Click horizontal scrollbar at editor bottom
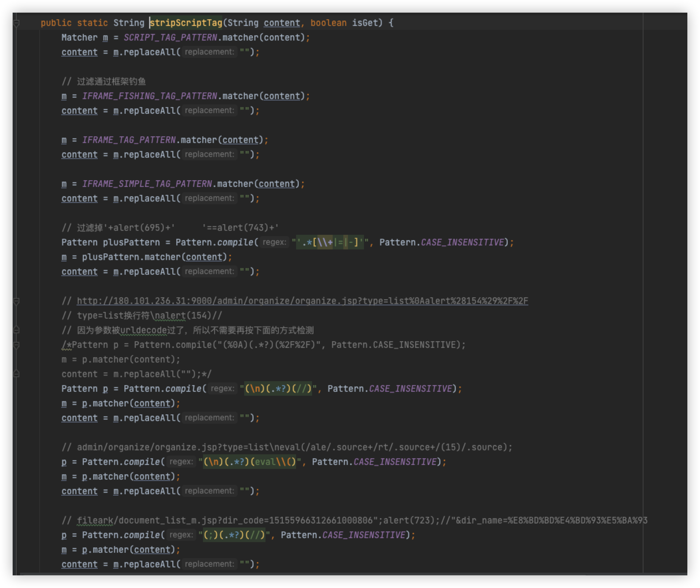Image resolution: width=700 pixels, height=588 pixels. pyautogui.click(x=300, y=574)
